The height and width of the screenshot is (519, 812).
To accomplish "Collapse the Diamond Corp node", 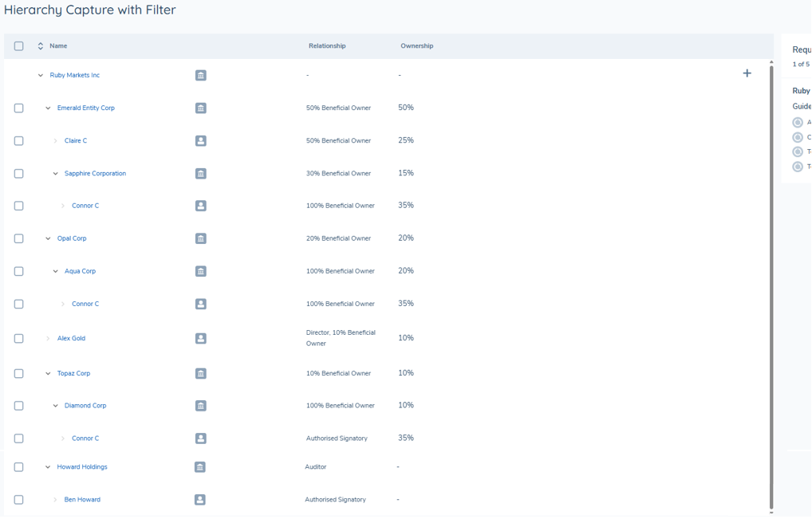I will (55, 406).
